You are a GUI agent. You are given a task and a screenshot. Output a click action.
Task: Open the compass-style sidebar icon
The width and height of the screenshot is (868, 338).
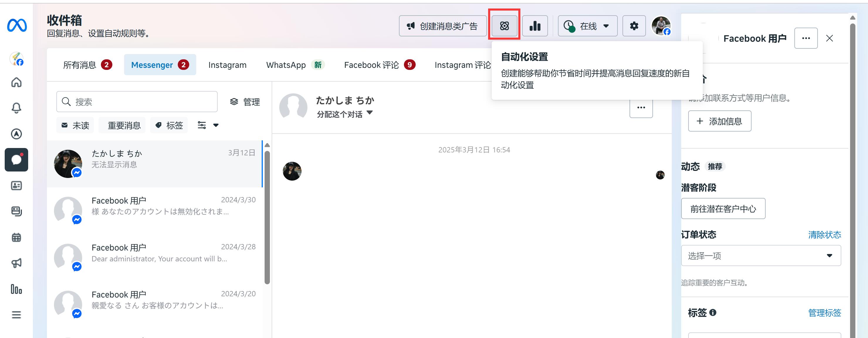click(x=16, y=134)
